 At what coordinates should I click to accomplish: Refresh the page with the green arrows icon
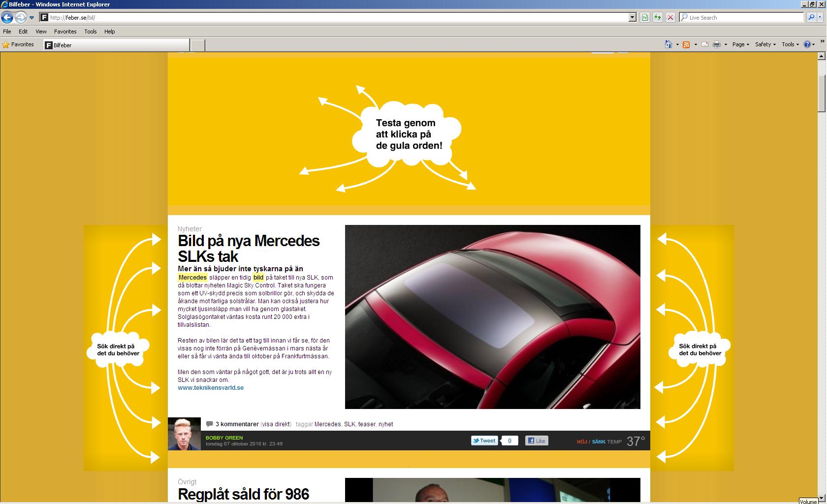(658, 18)
